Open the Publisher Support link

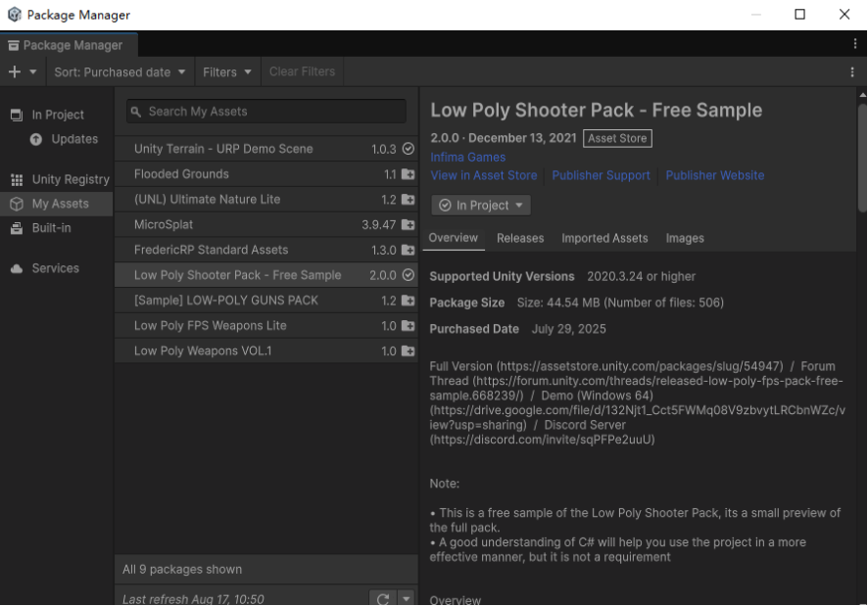601,175
